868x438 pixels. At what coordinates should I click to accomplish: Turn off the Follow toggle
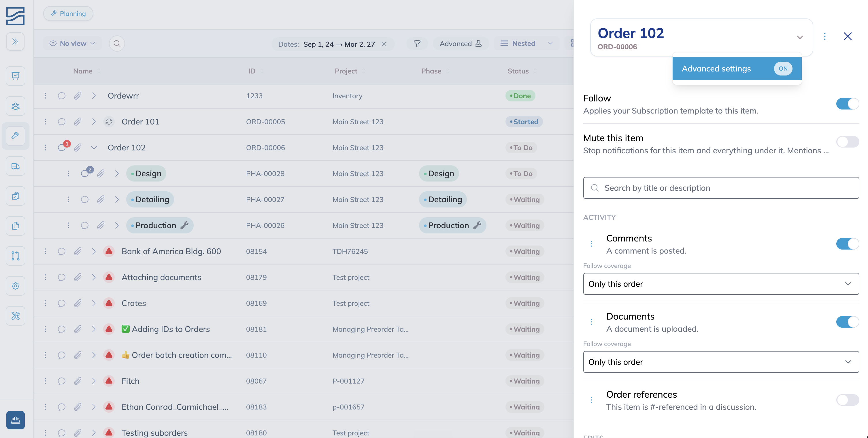coord(847,104)
